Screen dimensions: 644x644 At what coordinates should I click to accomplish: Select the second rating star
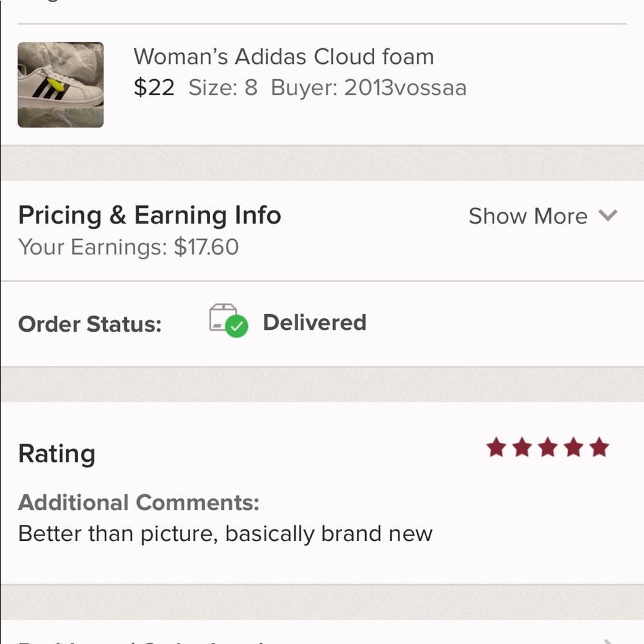(522, 448)
